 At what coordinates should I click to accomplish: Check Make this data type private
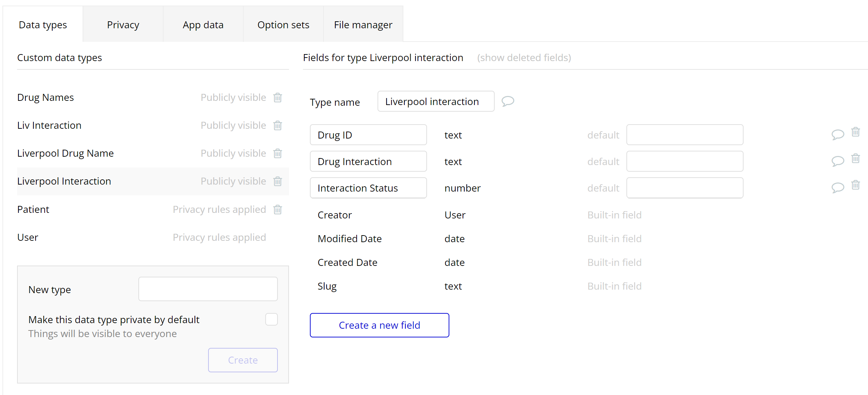click(x=271, y=319)
